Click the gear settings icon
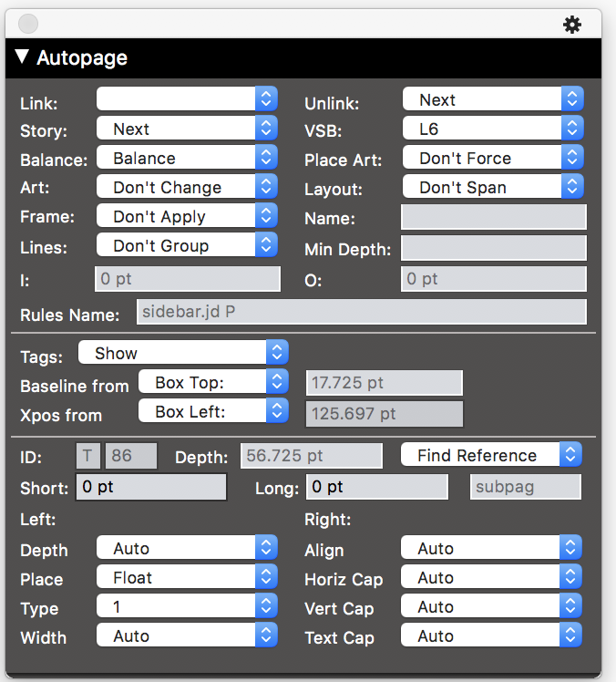Screen dimensions: 616x682 point(572,25)
